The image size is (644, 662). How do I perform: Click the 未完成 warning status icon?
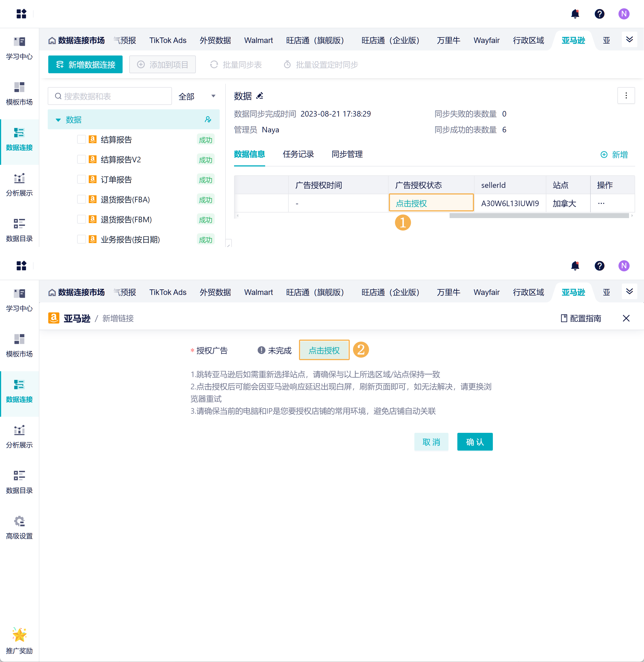tap(262, 350)
